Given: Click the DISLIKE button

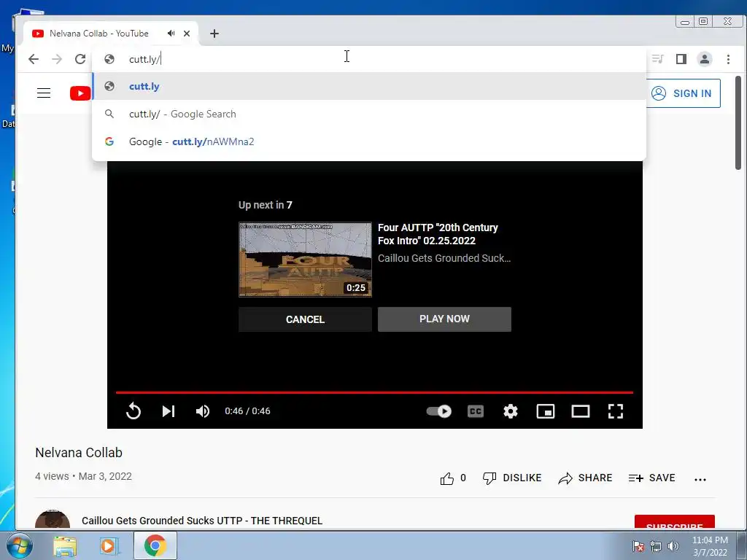Looking at the screenshot, I should coord(511,478).
